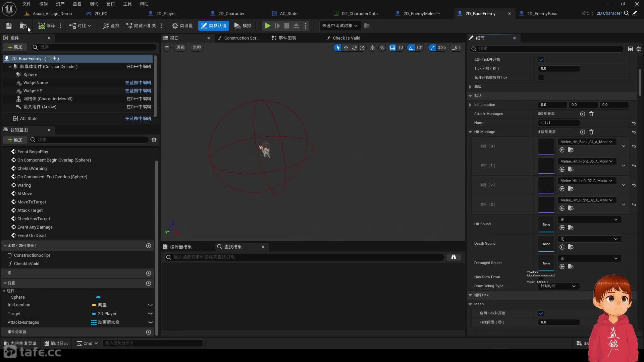Click the 模拟 simulate button

[243, 26]
